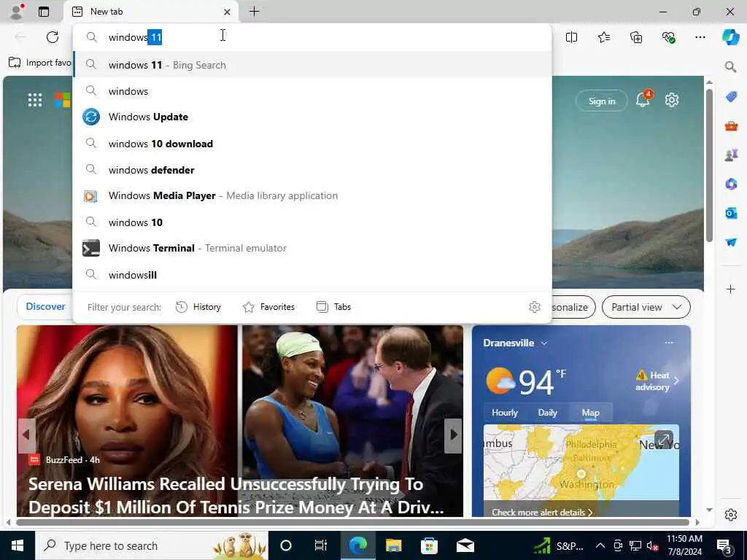The image size is (747, 560).
Task: Click the refresh page icon
Action: click(x=53, y=37)
